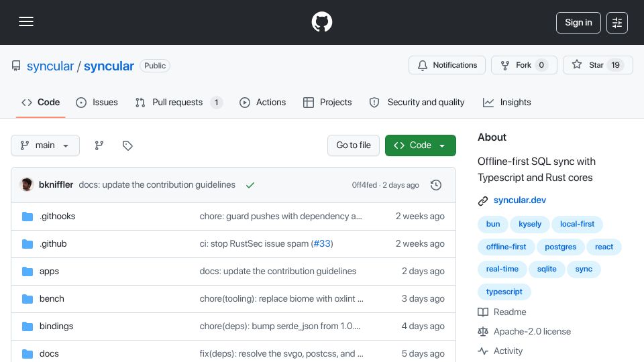Open the syncular owner link
The height and width of the screenshot is (362, 644).
point(50,66)
